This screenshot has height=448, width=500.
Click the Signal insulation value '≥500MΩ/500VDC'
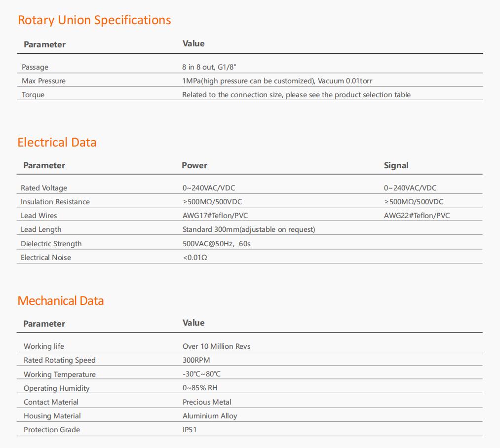click(414, 202)
